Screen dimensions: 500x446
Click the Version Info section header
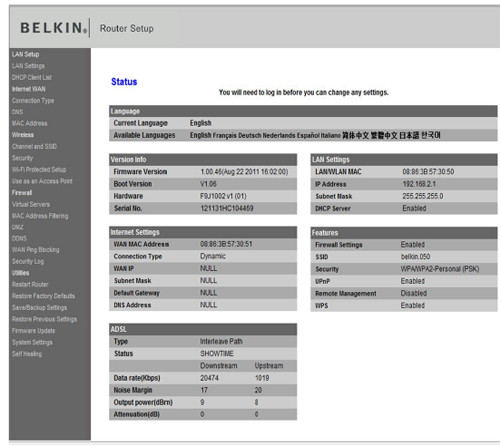(x=203, y=160)
